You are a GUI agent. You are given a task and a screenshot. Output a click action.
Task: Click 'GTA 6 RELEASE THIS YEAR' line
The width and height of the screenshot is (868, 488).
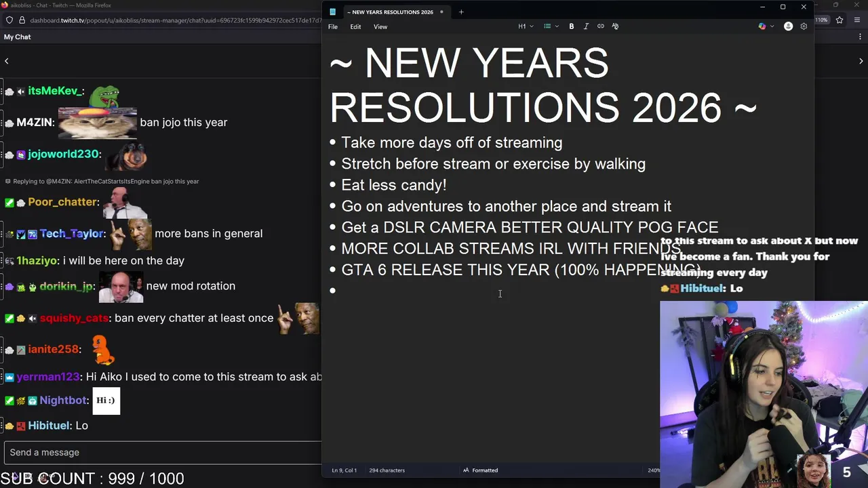(x=521, y=270)
